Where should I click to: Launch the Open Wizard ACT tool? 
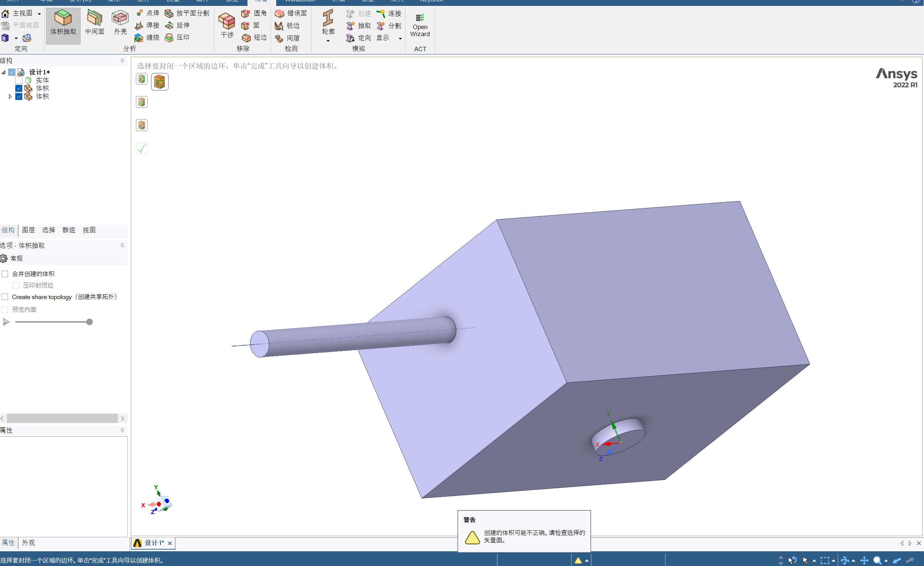[x=420, y=25]
